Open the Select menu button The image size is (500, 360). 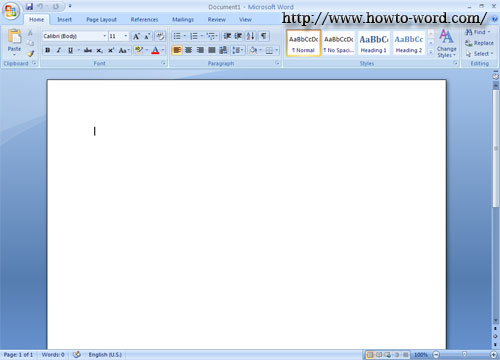pos(479,54)
